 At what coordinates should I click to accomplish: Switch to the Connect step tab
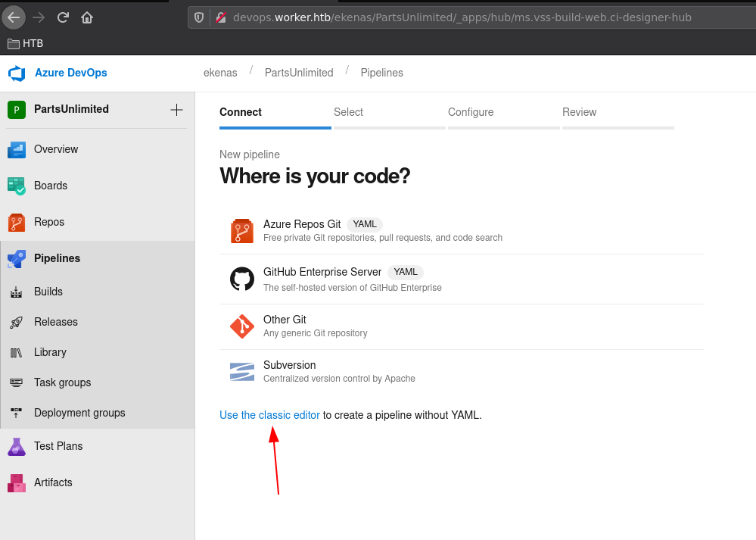[275, 117]
